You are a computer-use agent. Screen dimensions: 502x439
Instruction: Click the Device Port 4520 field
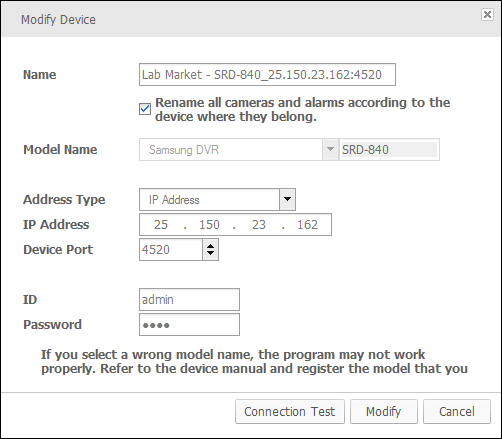171,249
